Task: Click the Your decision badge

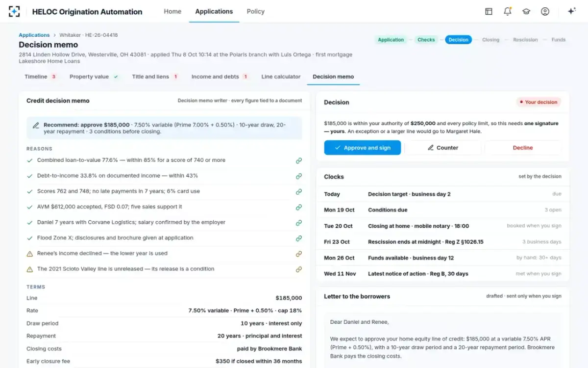Action: point(538,102)
